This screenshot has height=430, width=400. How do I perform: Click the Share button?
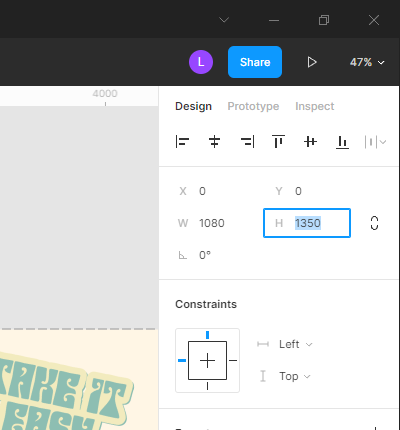point(255,62)
